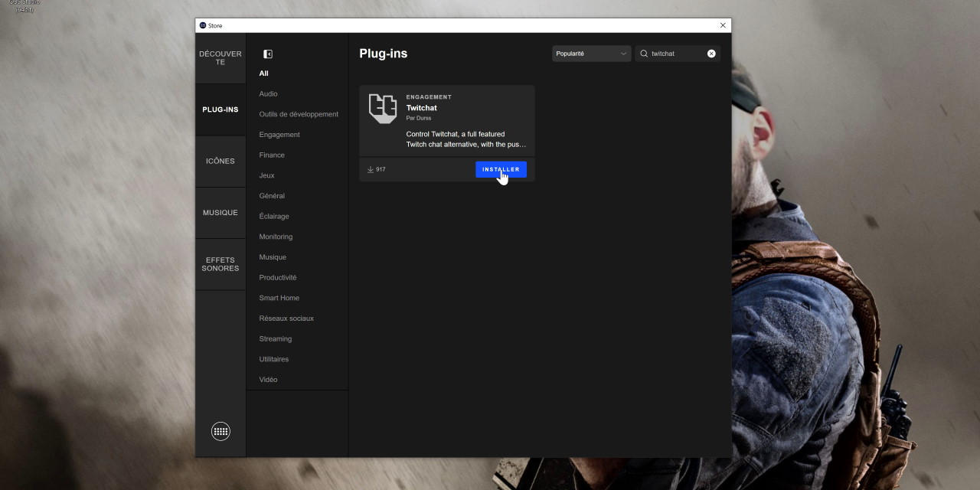
Task: Open the Icônes store tab
Action: pos(220,162)
